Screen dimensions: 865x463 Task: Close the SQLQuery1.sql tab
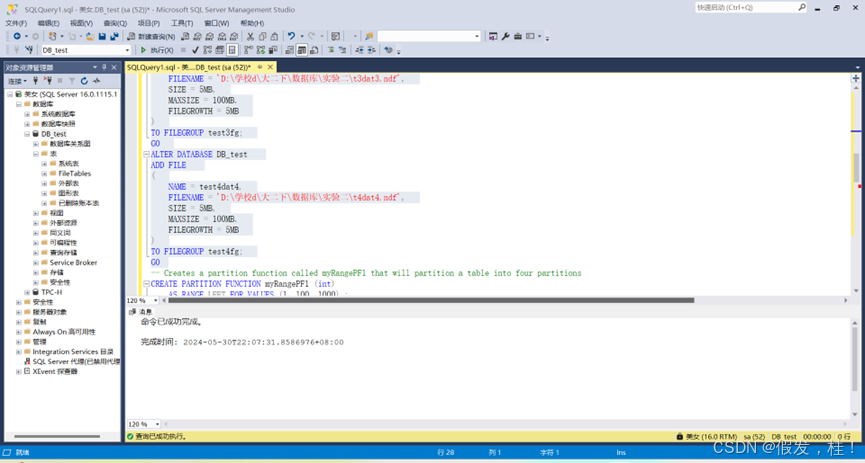271,67
